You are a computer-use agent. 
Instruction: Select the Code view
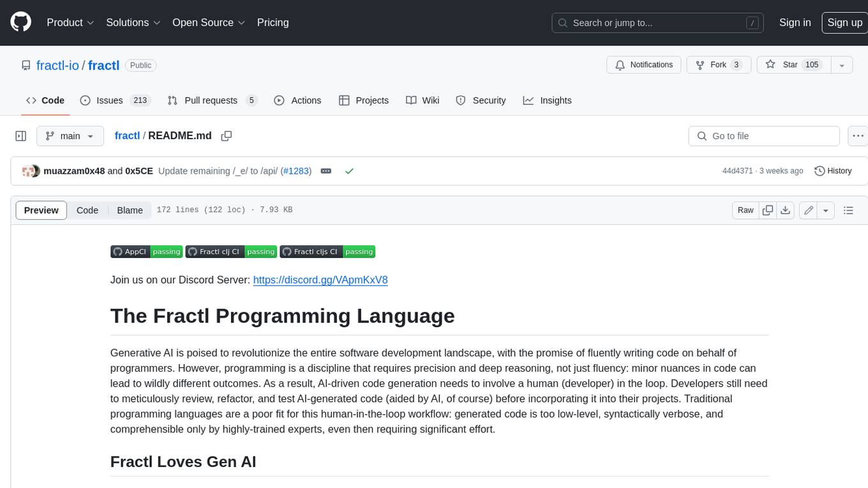[87, 210]
